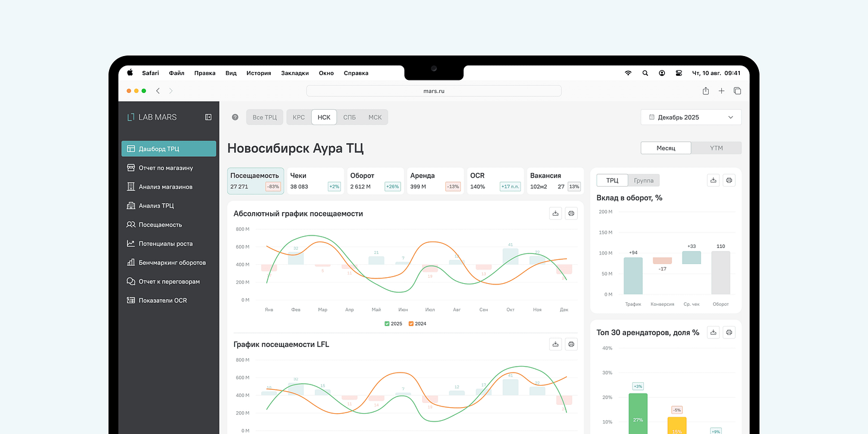Click the Оборот bar showing 110
This screenshot has width=868, height=434.
tap(721, 272)
